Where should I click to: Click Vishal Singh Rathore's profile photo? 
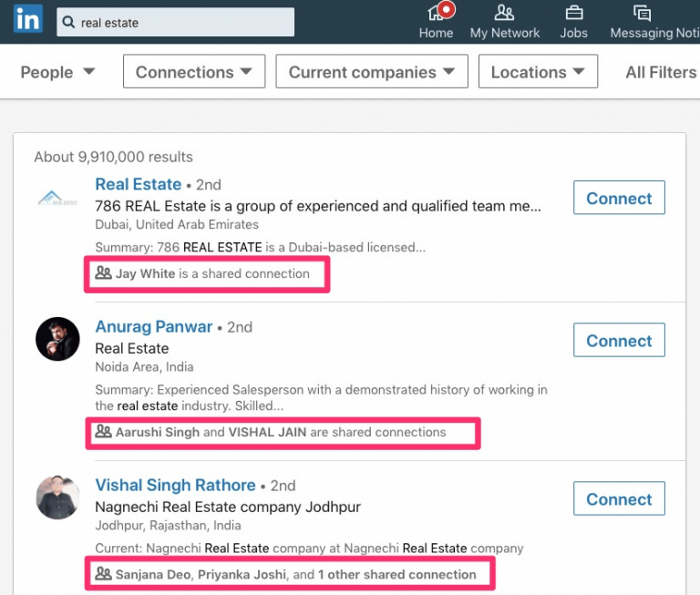57,498
